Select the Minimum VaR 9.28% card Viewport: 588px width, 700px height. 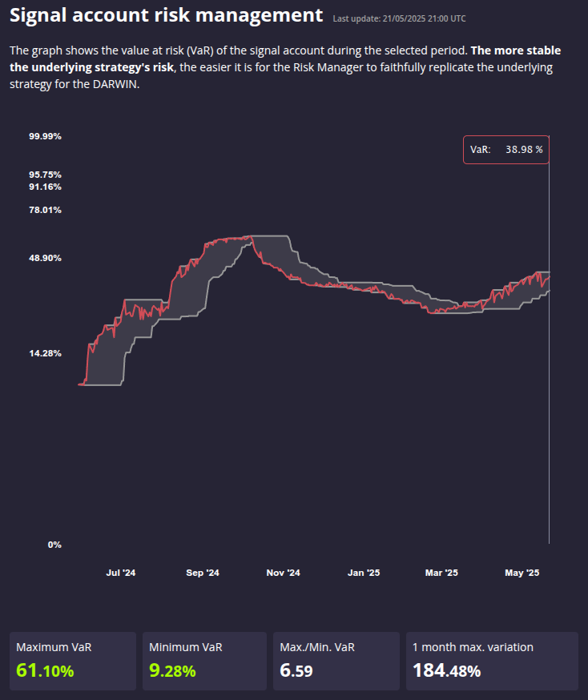tap(204, 661)
